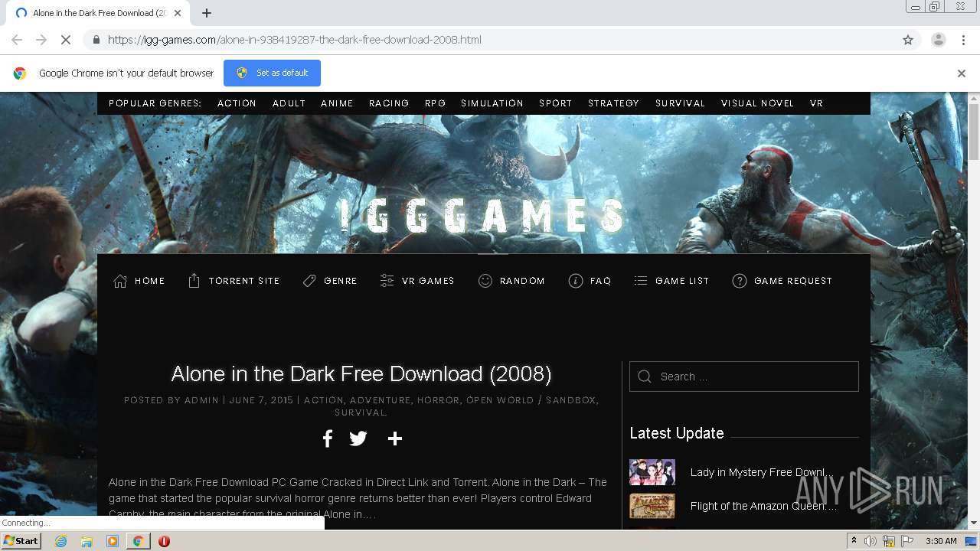Click the plus more-share icon
This screenshot has height=551, width=980.
tap(395, 439)
